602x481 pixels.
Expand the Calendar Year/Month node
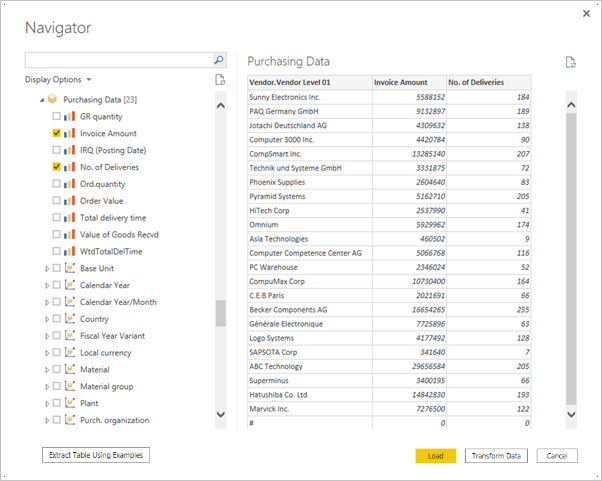tap(47, 302)
